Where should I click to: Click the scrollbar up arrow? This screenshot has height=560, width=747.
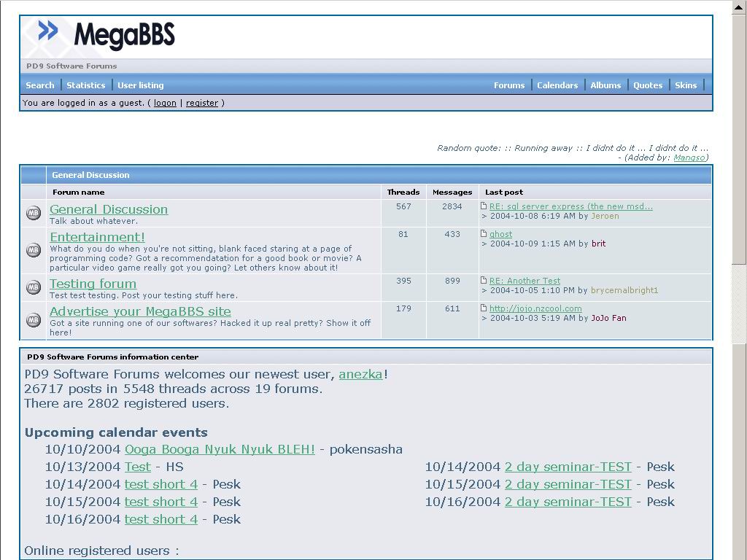point(740,7)
